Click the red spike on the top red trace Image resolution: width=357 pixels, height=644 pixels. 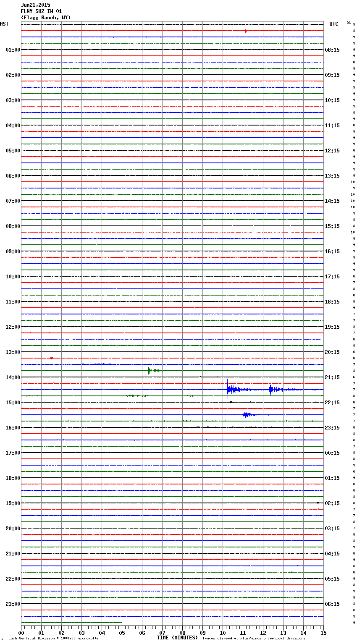[246, 31]
